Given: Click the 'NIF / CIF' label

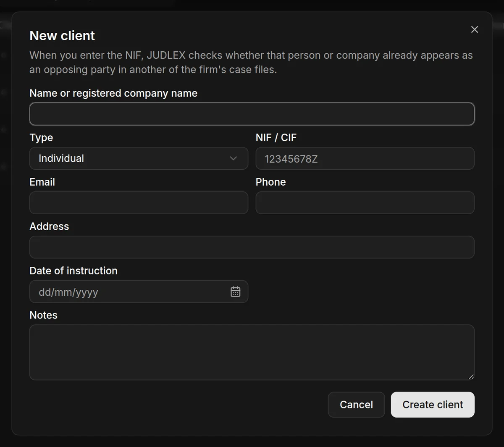Looking at the screenshot, I should pyautogui.click(x=276, y=137).
